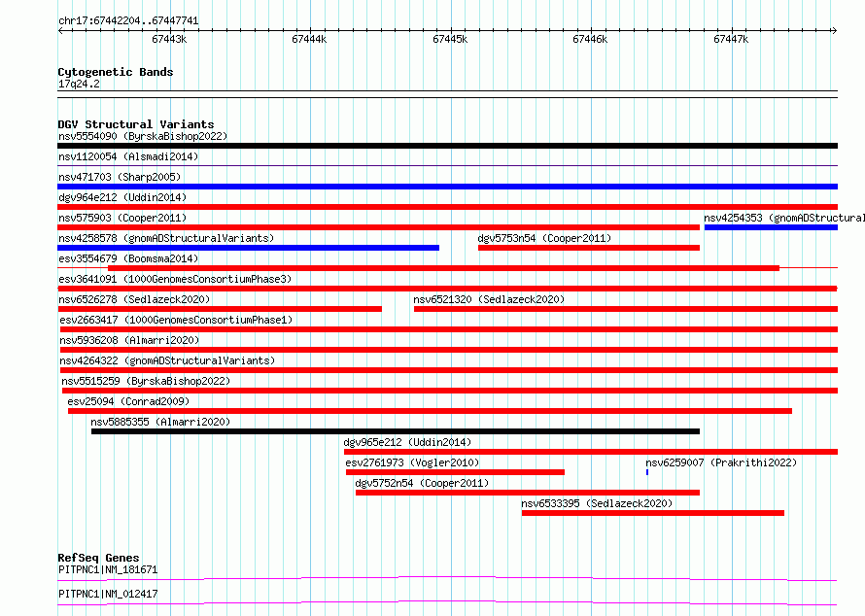Click the nsv5554090 (ByrskaBishop2022) black variant bar
The height and width of the screenshot is (616, 865).
(x=447, y=146)
